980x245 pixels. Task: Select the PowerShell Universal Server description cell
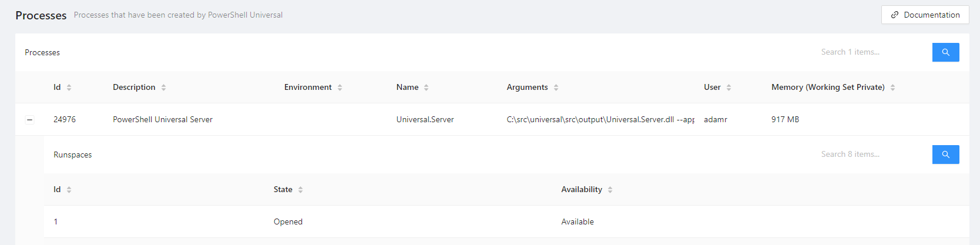(x=163, y=119)
